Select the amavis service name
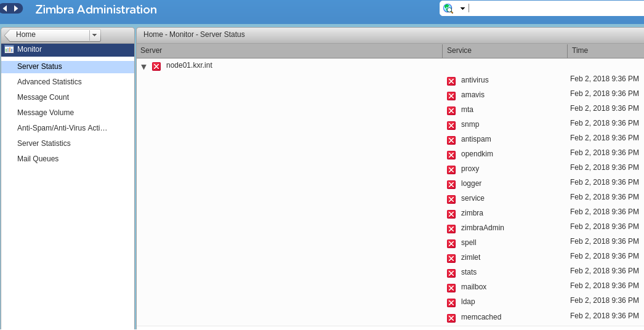The height and width of the screenshot is (330, 644). (x=473, y=95)
